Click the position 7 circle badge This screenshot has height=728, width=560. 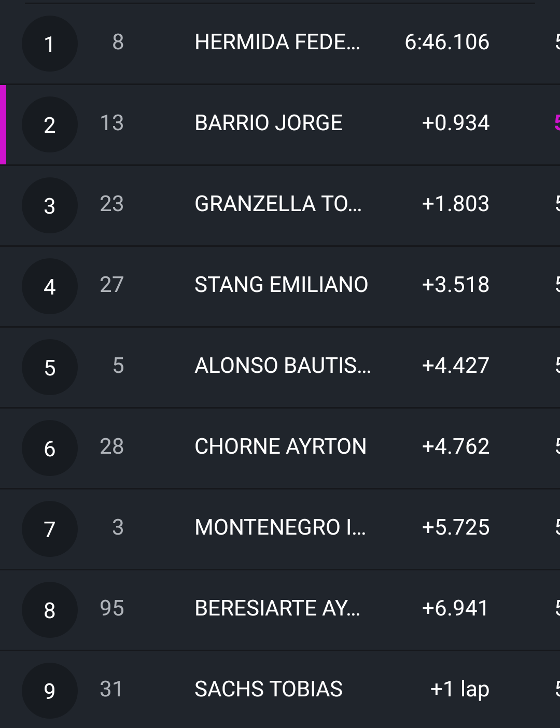pos(50,529)
